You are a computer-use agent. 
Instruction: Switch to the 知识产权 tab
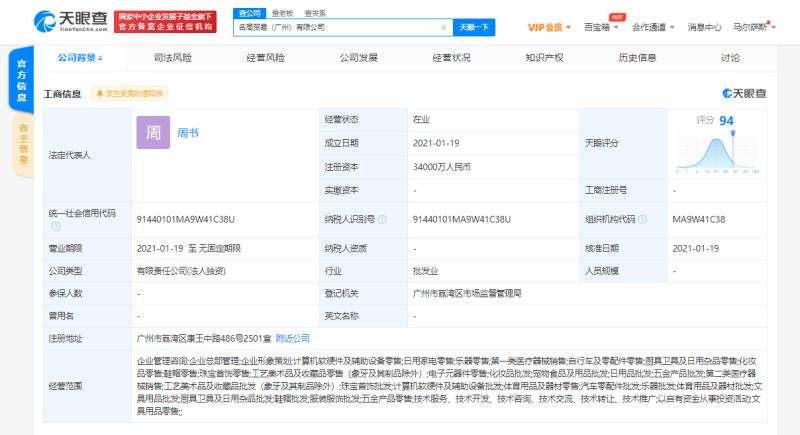point(544,58)
